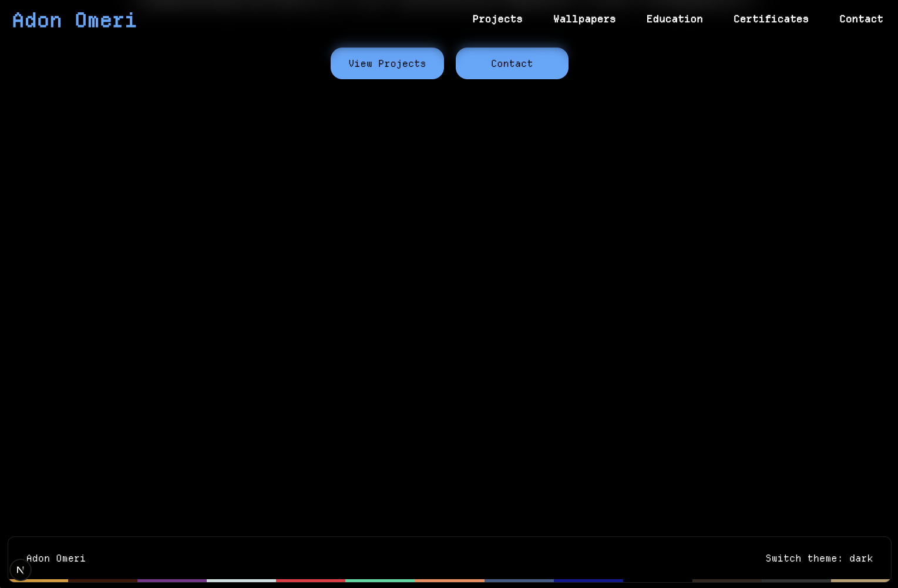Click the Next.js dev tools icon
This screenshot has width=898, height=588.
click(21, 570)
